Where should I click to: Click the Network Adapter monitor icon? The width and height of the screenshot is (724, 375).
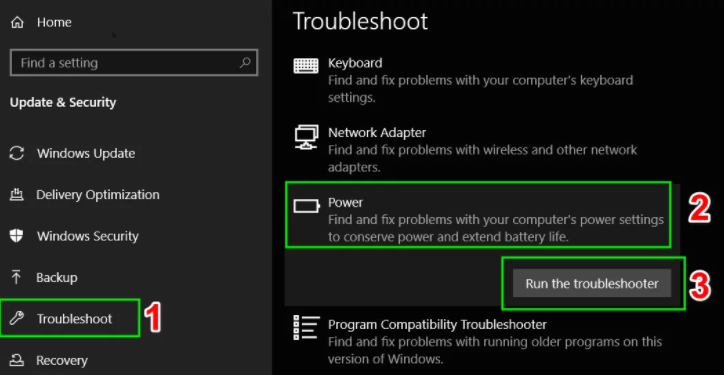coord(306,137)
